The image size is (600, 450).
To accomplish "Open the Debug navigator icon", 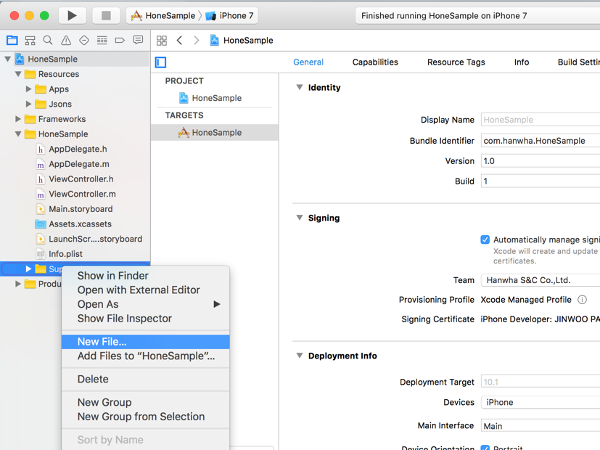I will 102,40.
